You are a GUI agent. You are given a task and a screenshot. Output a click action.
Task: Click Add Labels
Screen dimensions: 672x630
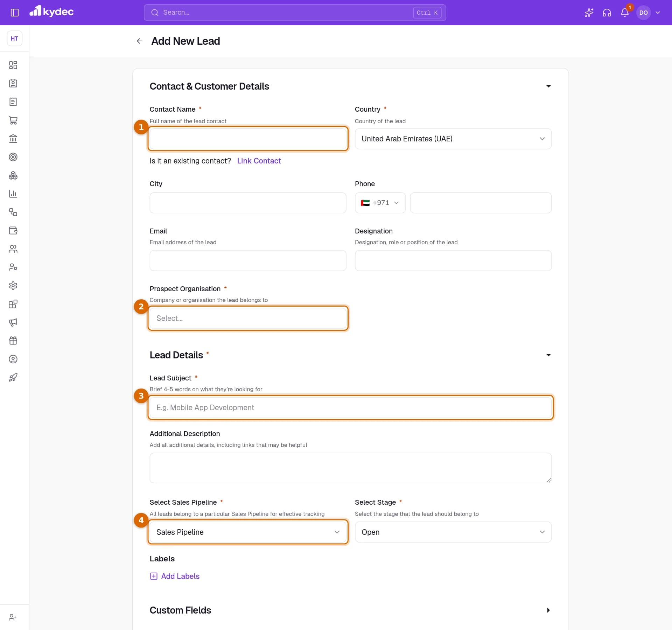point(175,576)
